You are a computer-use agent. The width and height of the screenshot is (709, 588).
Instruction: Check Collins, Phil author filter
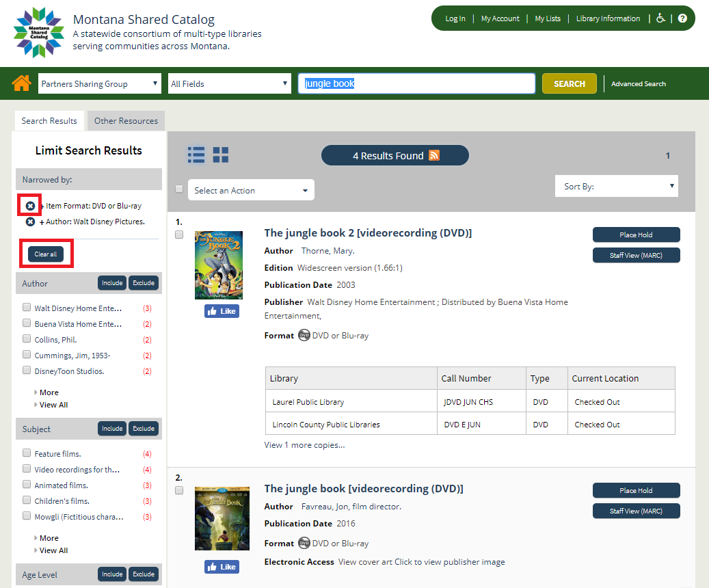tap(27, 338)
